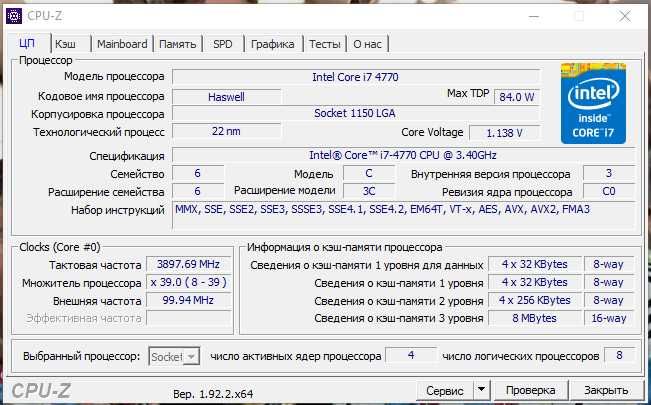Click the Внутренняя версия процессора value 3
This screenshot has width=651, height=405.
point(609,173)
